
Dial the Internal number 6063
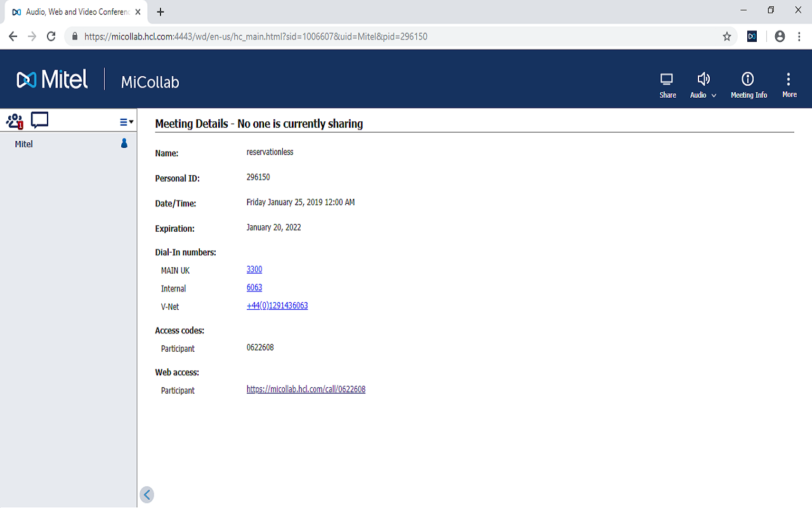coord(254,287)
